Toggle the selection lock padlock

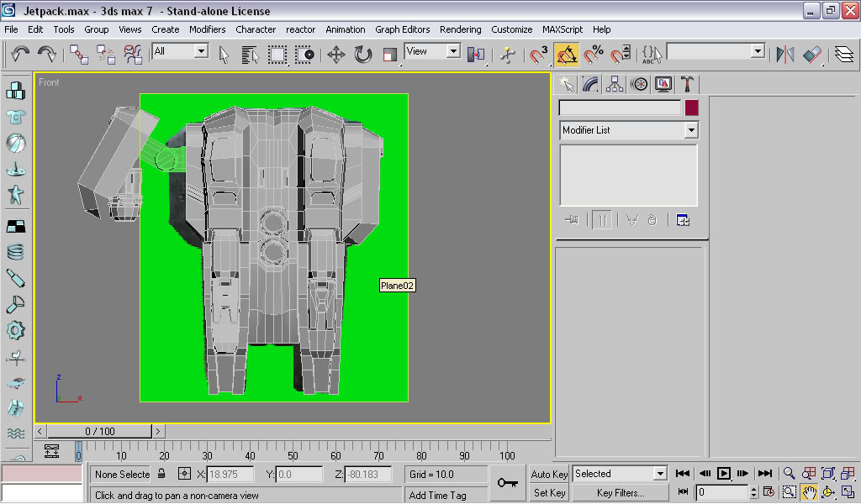point(161,475)
